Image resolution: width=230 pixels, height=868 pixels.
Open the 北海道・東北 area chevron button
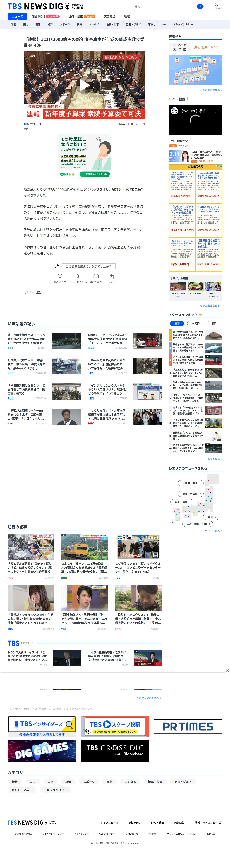[x=191, y=483]
